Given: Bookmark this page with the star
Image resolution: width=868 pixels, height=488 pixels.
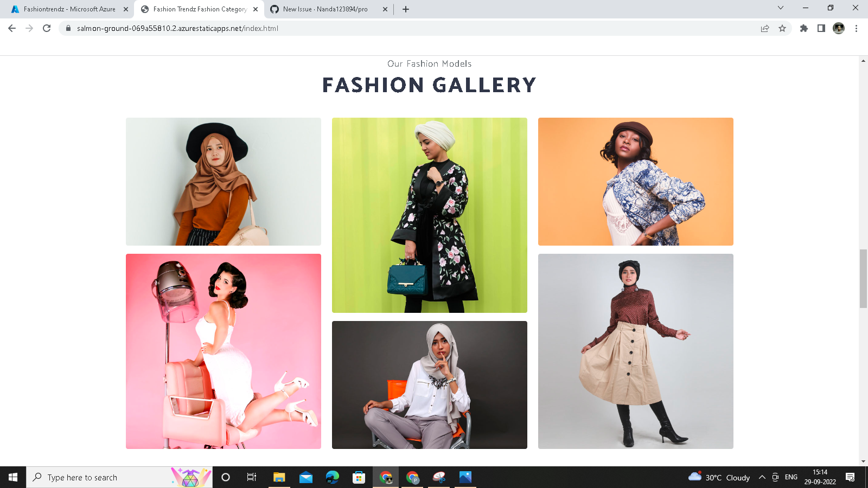Looking at the screenshot, I should pos(782,28).
